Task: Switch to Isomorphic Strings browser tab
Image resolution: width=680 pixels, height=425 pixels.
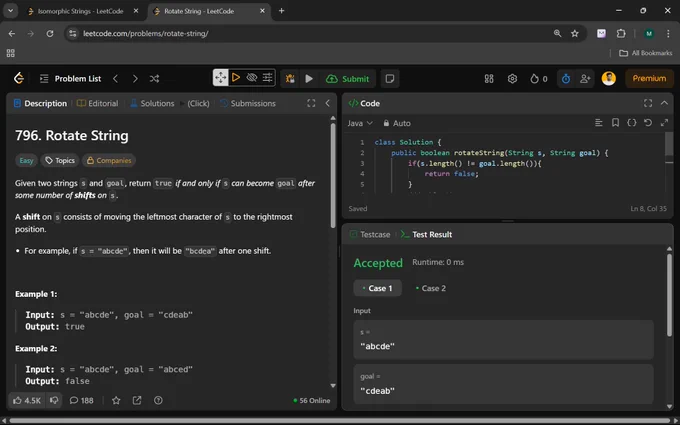Action: coord(82,11)
